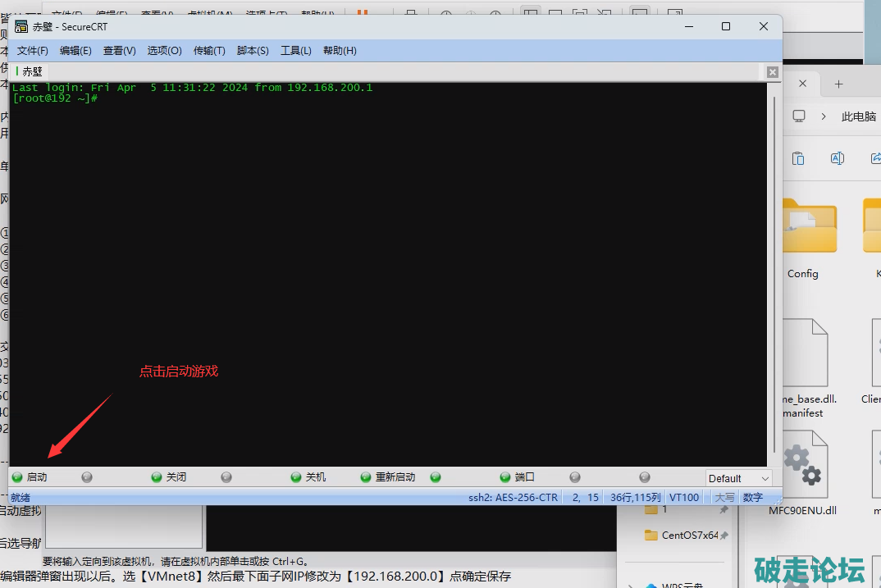Click the paste icon in Explorer toolbar
Screen dimensions: 881x588
(797, 158)
